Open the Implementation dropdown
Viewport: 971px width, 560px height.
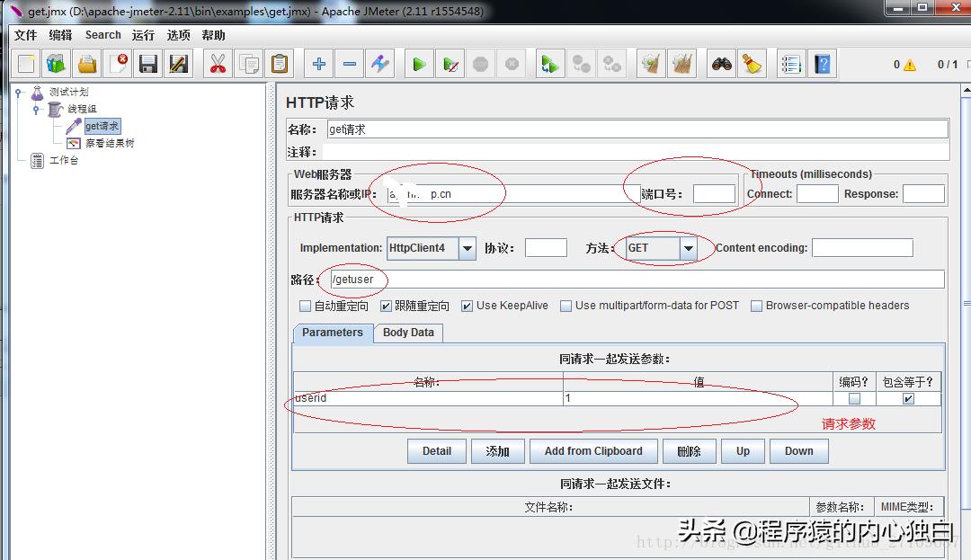point(468,247)
